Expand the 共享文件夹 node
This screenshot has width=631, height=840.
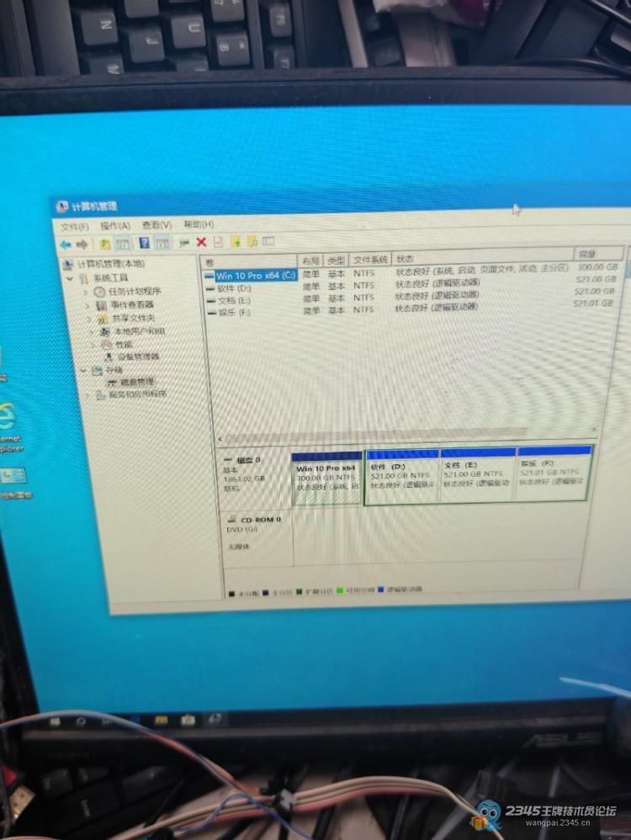(x=87, y=318)
